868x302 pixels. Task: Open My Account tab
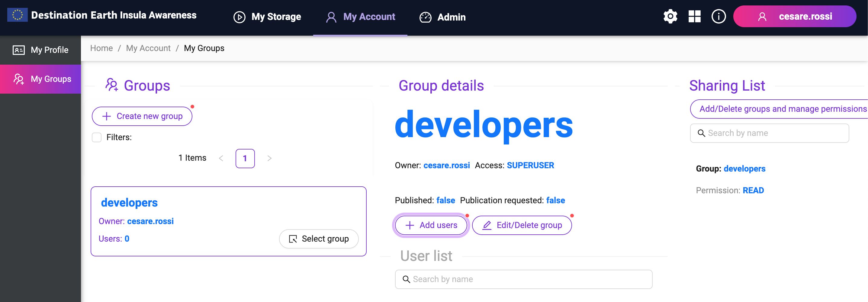(x=360, y=17)
